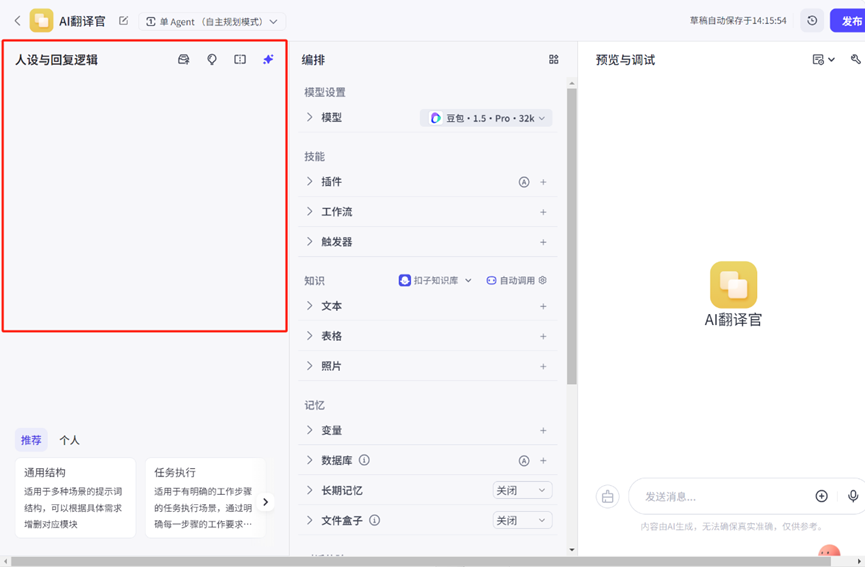Click info icon next to 数据库
Viewport: 865px width, 567px height.
pyautogui.click(x=364, y=460)
